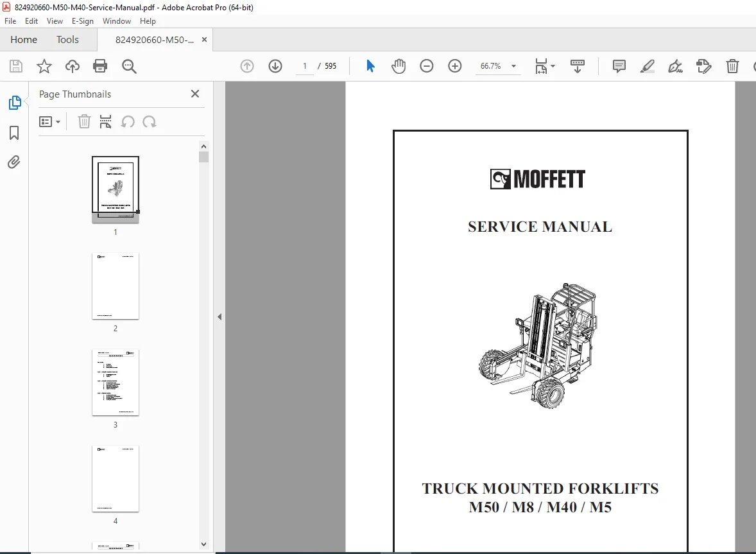The width and height of the screenshot is (756, 554).
Task: Open the Sign document pen icon
Action: pos(676,66)
